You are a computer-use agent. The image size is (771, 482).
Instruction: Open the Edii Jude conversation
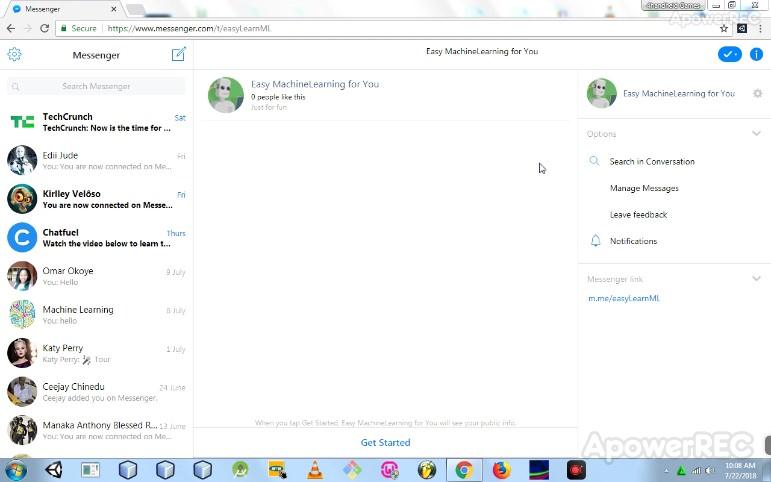click(96, 160)
